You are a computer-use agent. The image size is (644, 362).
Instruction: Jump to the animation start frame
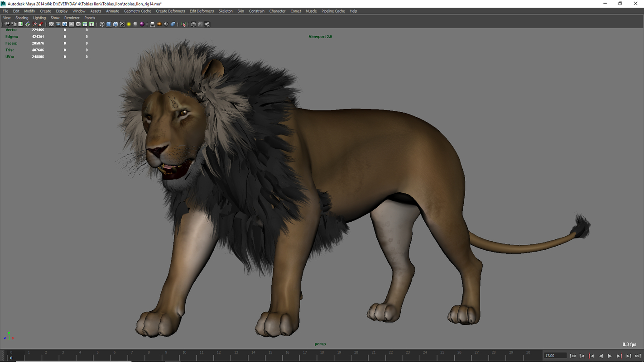[572, 356]
